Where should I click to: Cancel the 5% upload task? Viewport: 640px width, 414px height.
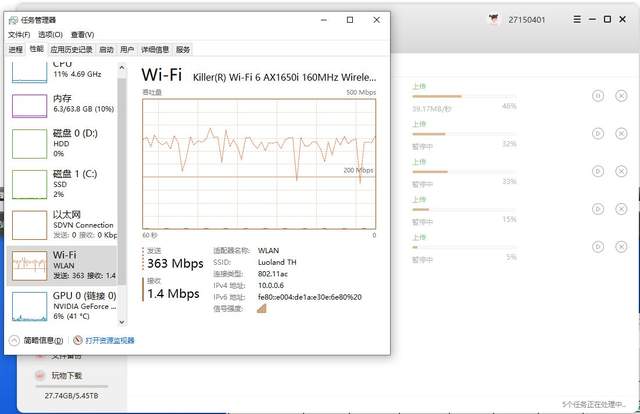pos(621,247)
